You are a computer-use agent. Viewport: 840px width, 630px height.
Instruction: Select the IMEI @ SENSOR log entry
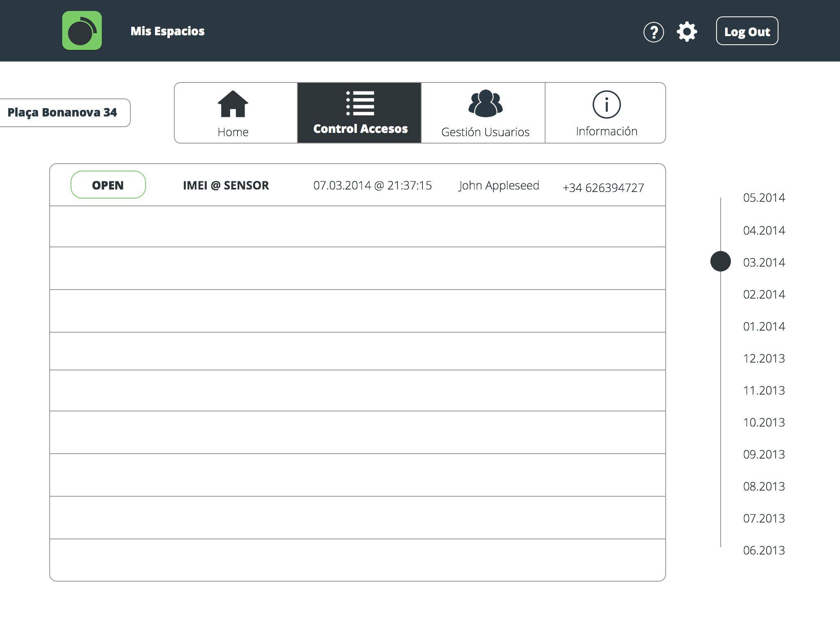coord(226,185)
